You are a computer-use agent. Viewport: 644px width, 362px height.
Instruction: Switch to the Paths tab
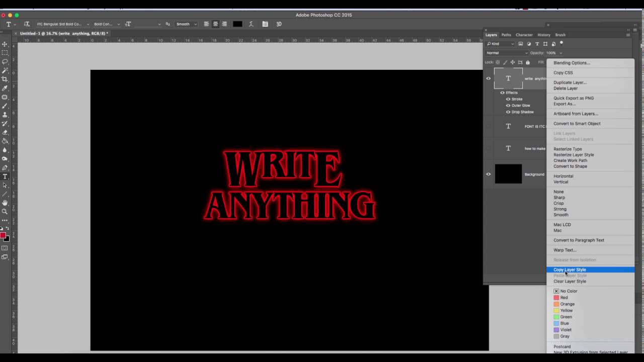pyautogui.click(x=506, y=35)
